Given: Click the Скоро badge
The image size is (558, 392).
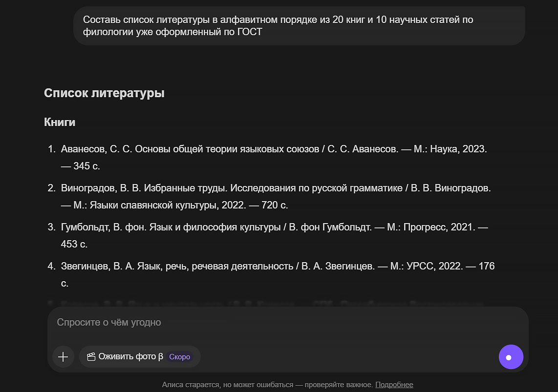Looking at the screenshot, I should pos(179,357).
